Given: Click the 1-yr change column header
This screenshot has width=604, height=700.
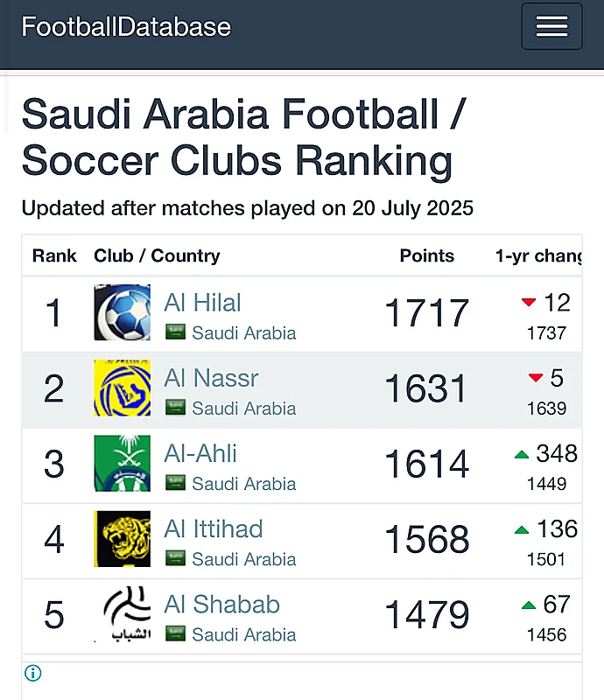Looking at the screenshot, I should pyautogui.click(x=538, y=255).
